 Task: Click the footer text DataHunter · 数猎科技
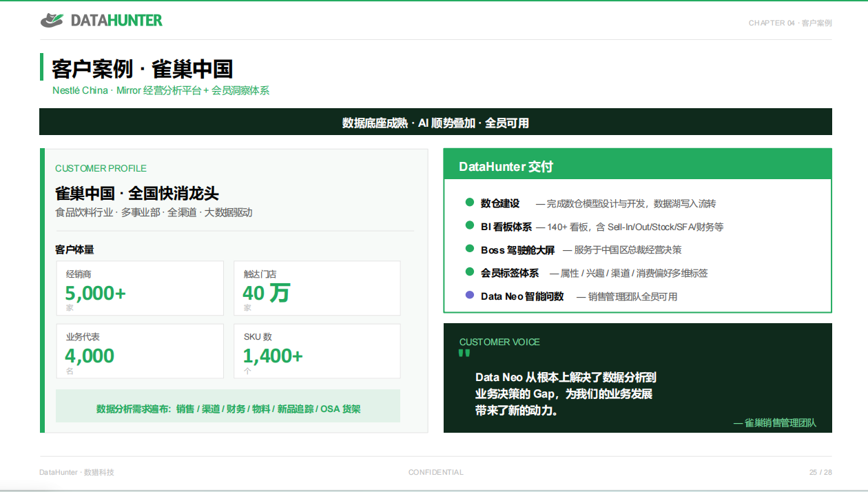(x=76, y=472)
